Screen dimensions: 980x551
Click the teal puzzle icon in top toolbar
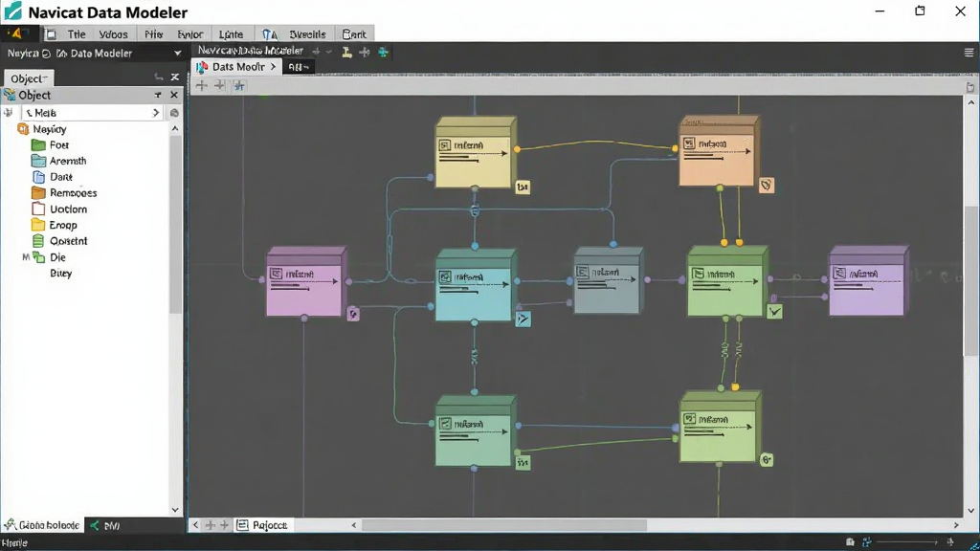tap(383, 52)
